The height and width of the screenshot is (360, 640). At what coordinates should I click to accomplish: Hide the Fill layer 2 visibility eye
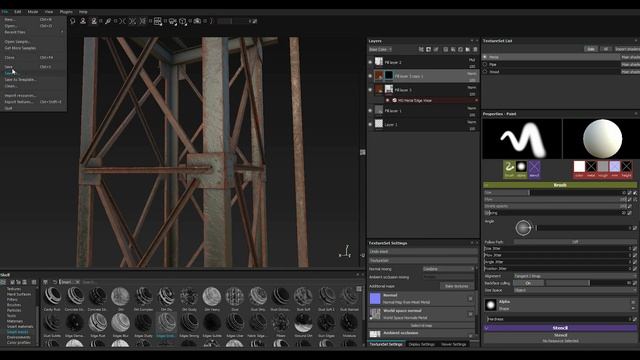370,62
